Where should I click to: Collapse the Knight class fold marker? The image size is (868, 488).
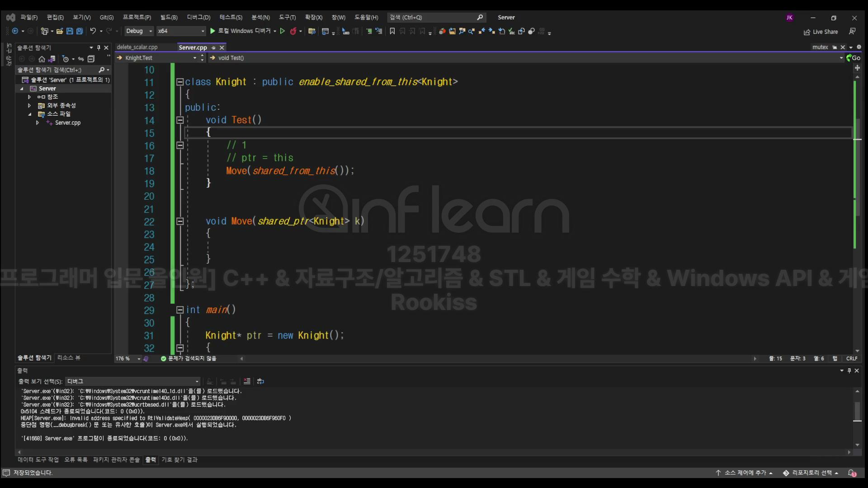coord(179,82)
